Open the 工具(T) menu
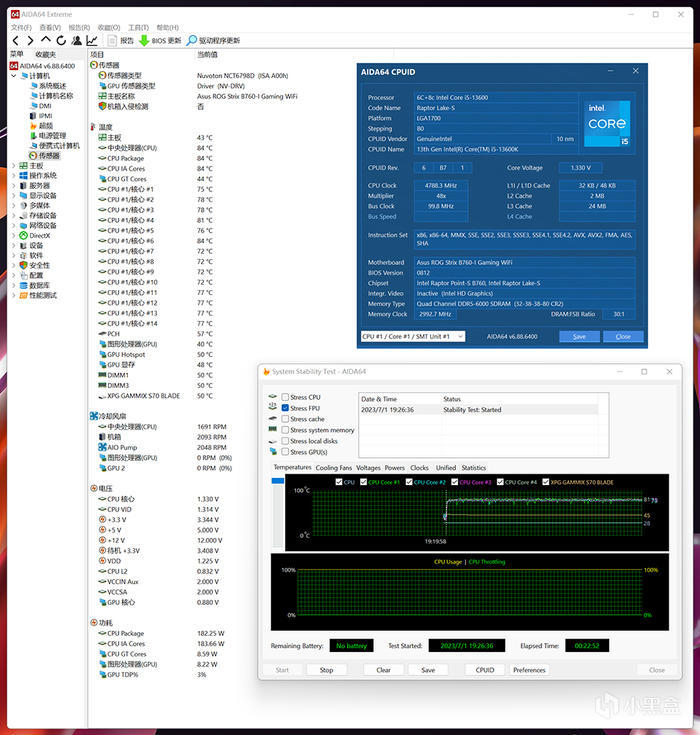700x735 pixels. pyautogui.click(x=138, y=28)
